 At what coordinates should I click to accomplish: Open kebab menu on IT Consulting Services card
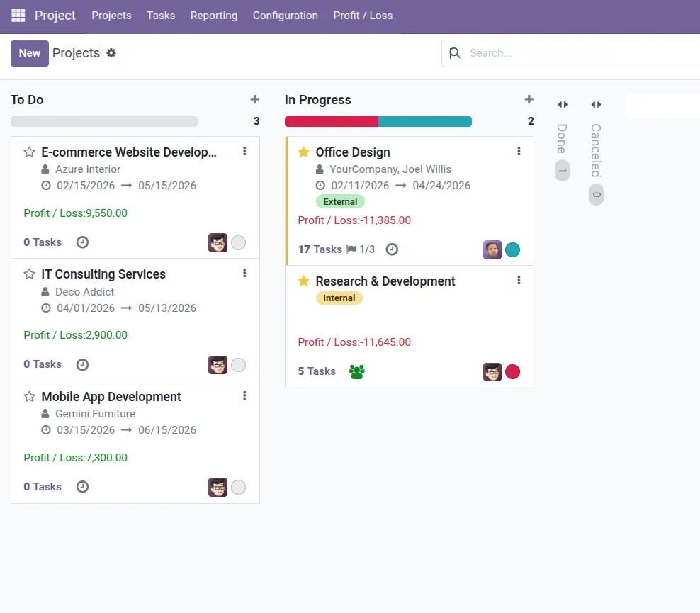tap(244, 273)
